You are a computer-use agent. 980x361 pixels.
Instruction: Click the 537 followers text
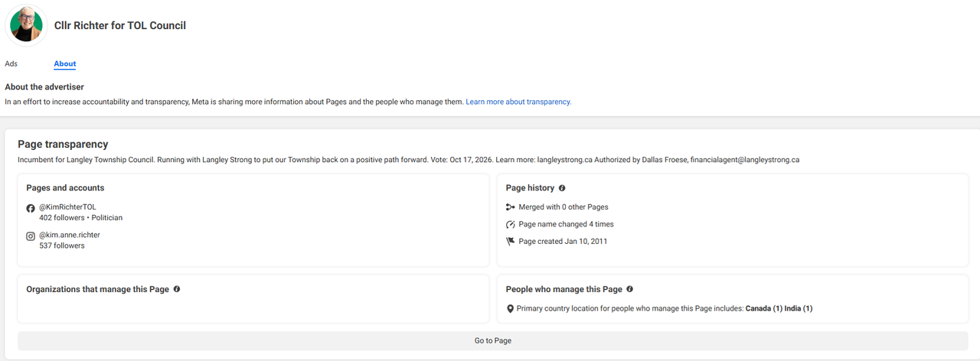pos(62,246)
